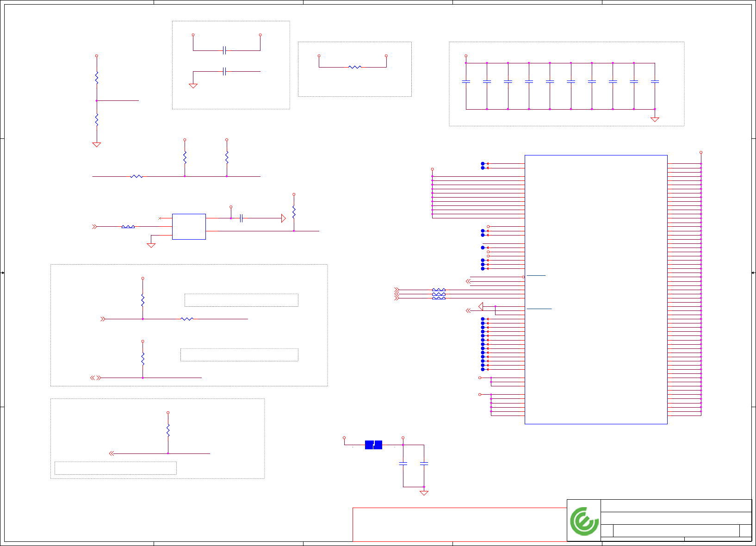Click the green circular company logo

pos(584,521)
